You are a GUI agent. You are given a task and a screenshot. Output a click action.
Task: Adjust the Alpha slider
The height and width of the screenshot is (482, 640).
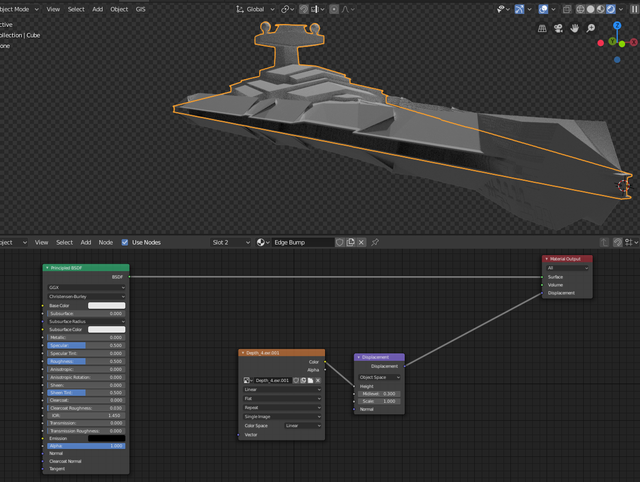point(86,446)
